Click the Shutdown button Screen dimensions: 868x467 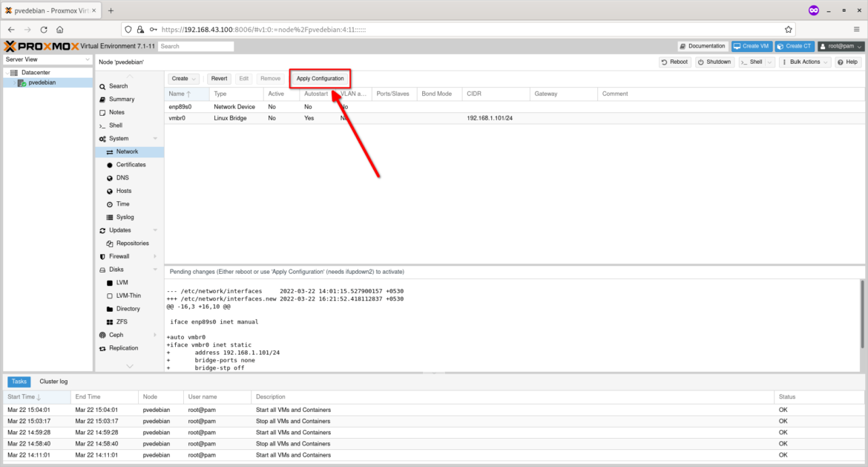coord(714,62)
